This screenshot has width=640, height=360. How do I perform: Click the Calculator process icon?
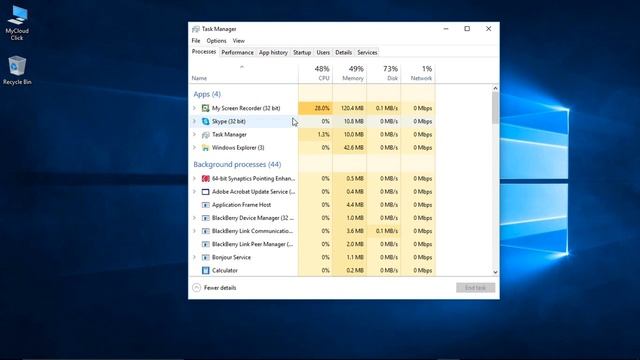click(205, 270)
